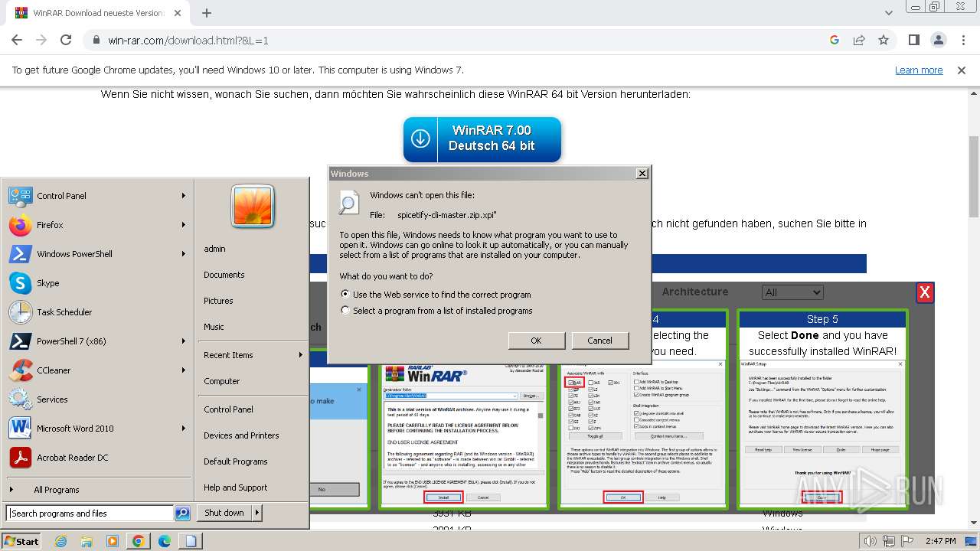Open Default Programs from Start menu
The width and height of the screenshot is (980, 551).
coord(236,461)
